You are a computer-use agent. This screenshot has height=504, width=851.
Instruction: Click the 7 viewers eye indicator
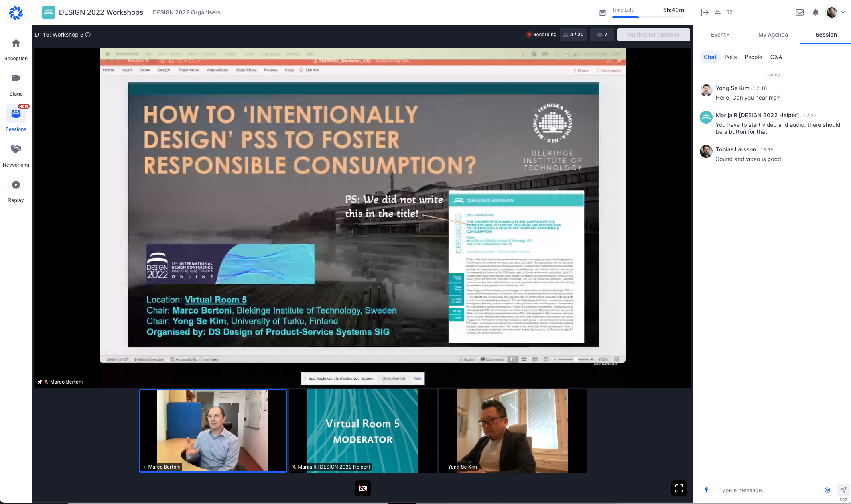tap(602, 35)
